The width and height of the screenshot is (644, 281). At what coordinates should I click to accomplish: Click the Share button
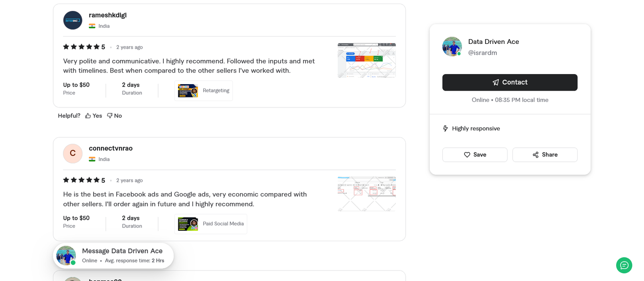coord(545,155)
